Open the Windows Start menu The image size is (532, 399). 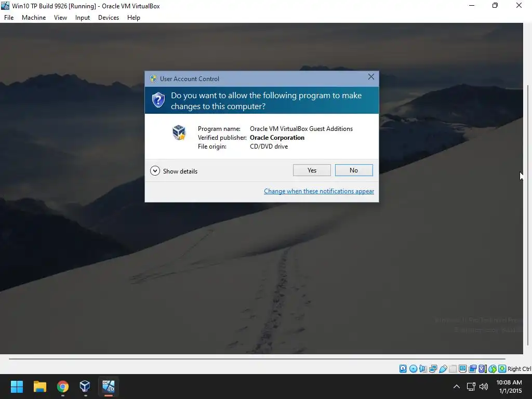[x=17, y=387]
